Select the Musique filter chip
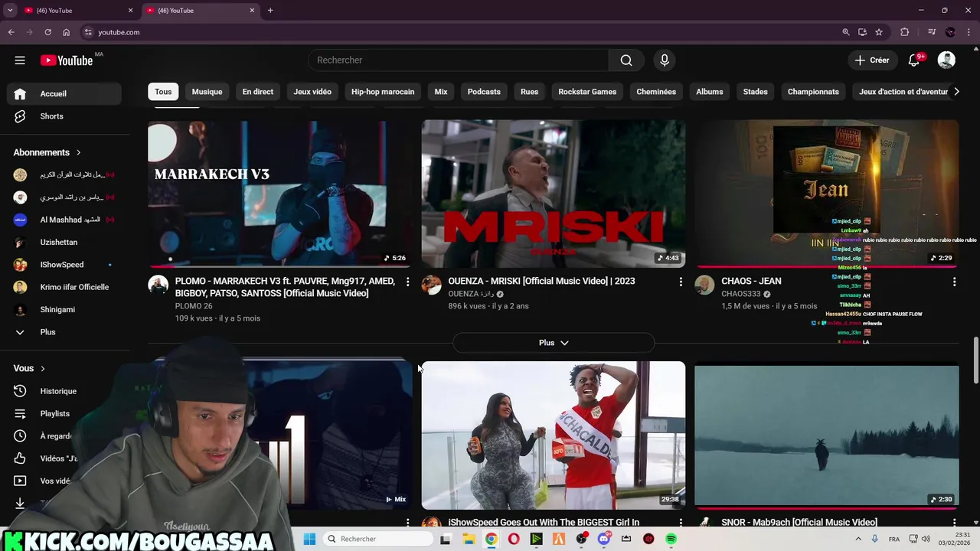Screen dimensions: 980x551 click(207, 92)
